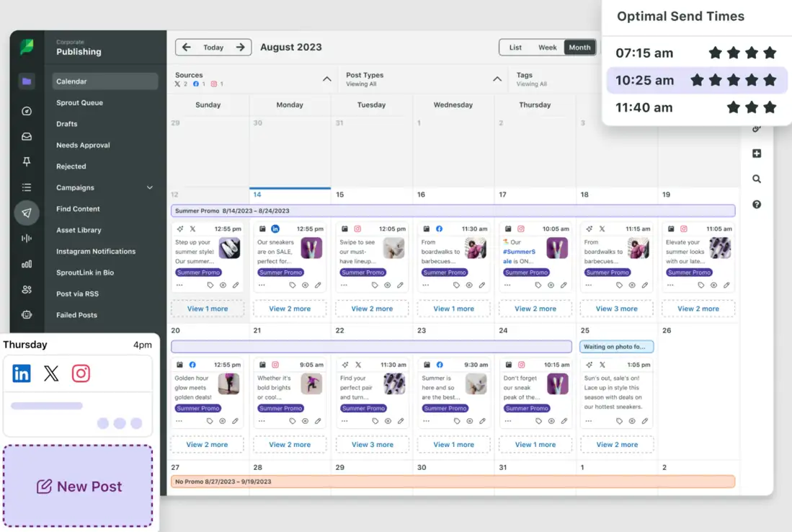792x532 pixels.
Task: Click the search magnifier in right toolbar
Action: [757, 179]
